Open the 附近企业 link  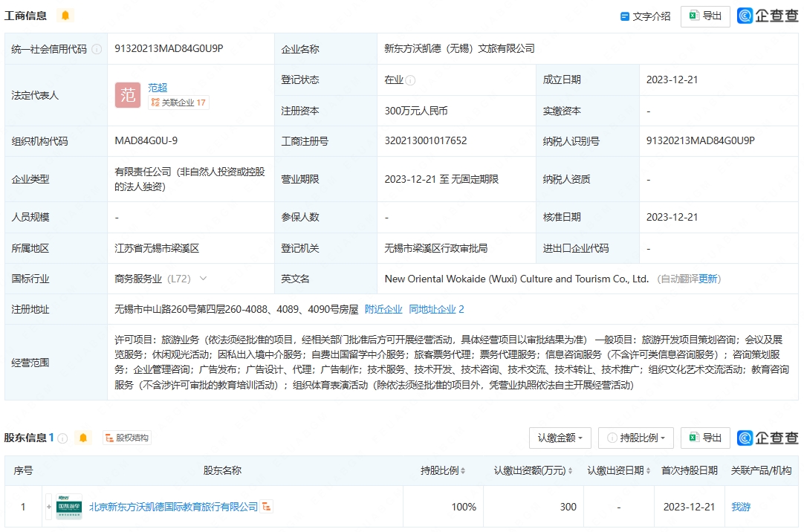383,309
